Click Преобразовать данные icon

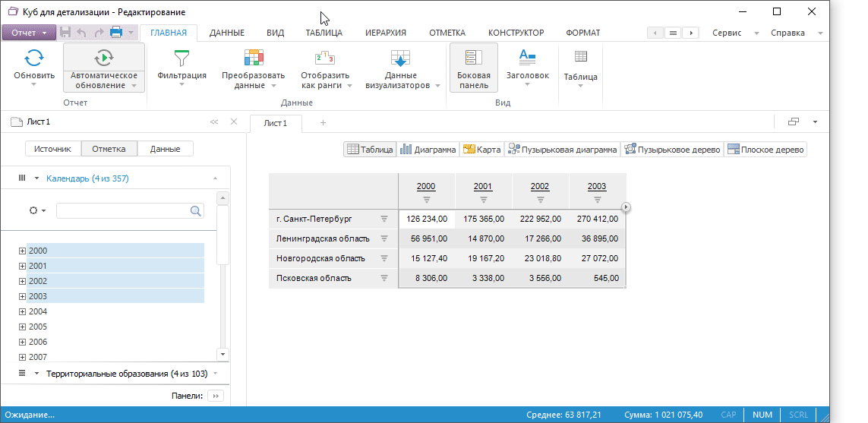coord(254,58)
